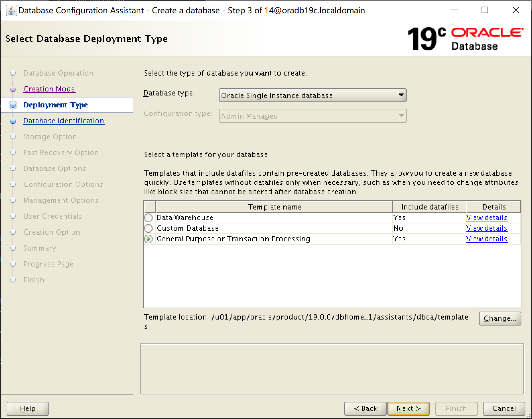Click the disabled Configuration type combo box

tap(312, 116)
